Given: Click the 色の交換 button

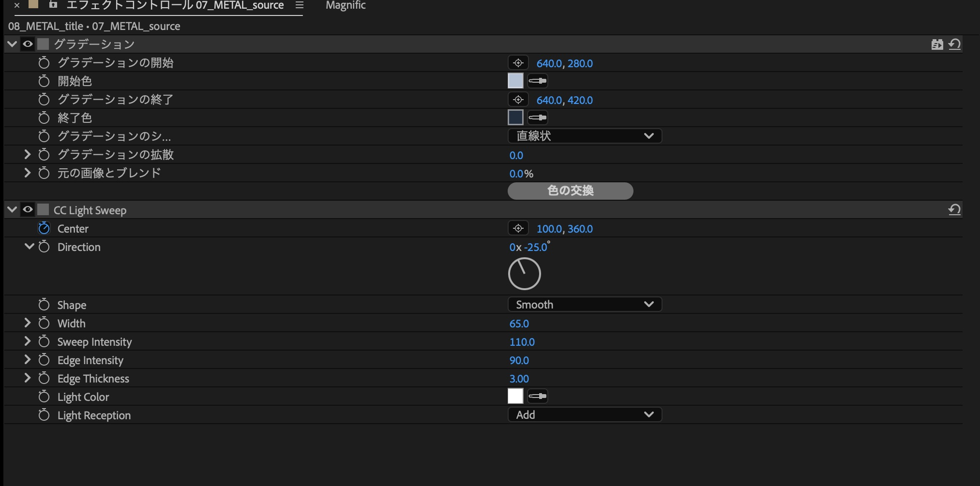Looking at the screenshot, I should click(x=570, y=191).
